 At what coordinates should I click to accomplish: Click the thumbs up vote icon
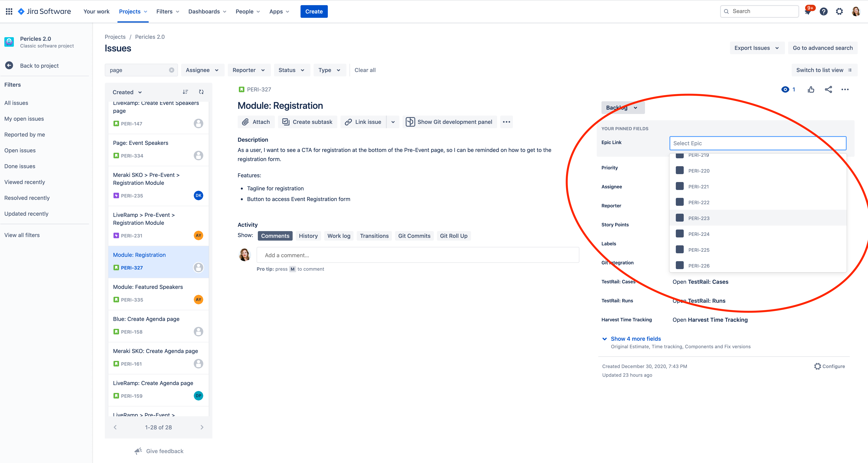[x=811, y=89]
